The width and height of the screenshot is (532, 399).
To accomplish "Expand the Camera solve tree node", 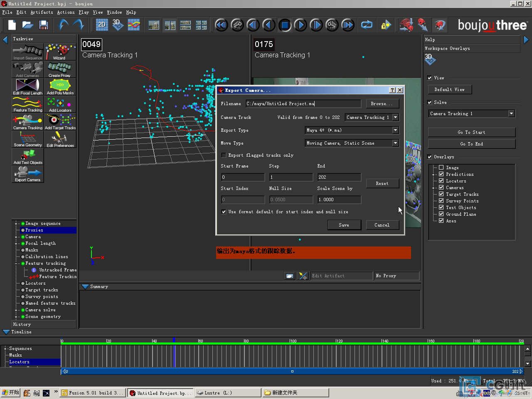I will (x=16, y=310).
